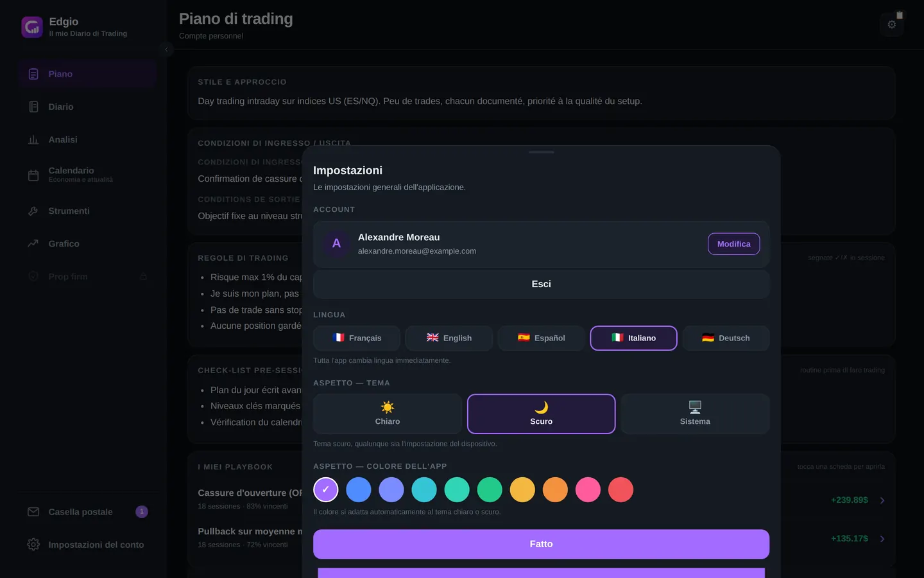Open the Piano sidebar item

pyautogui.click(x=87, y=74)
